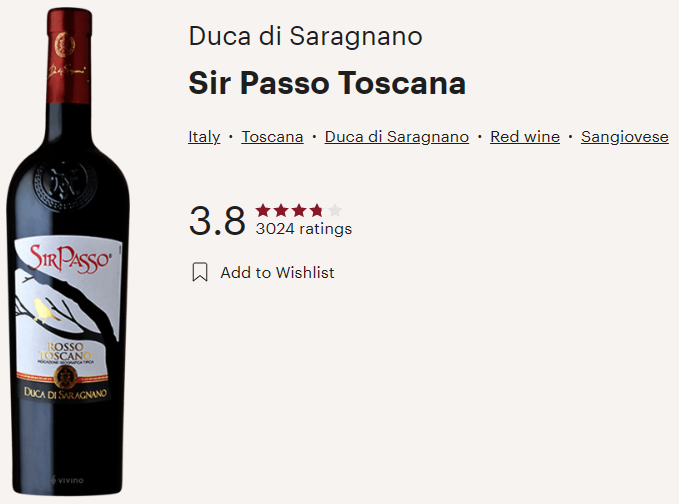Click the Vivino watermark on bottle

67,480
